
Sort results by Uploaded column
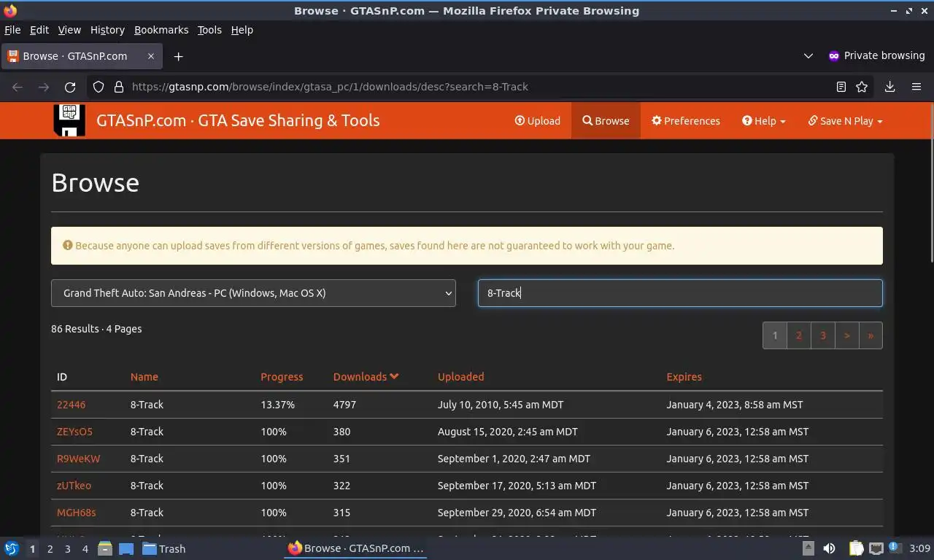pyautogui.click(x=460, y=377)
